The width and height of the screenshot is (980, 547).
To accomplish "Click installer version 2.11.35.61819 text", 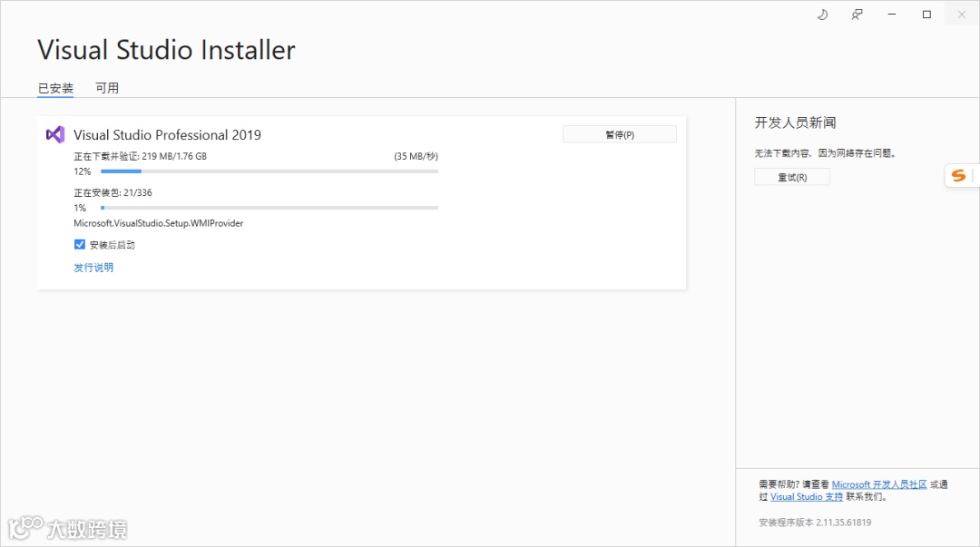I will coord(815,523).
